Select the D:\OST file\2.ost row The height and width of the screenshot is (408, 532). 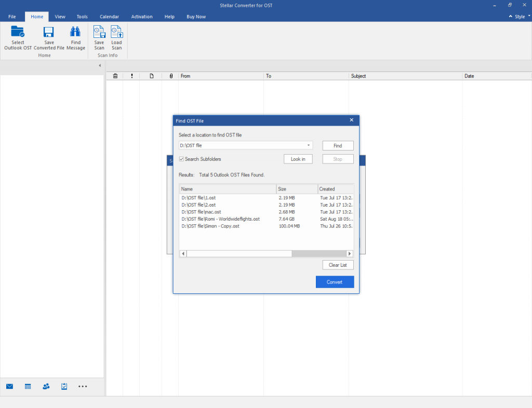coord(267,205)
